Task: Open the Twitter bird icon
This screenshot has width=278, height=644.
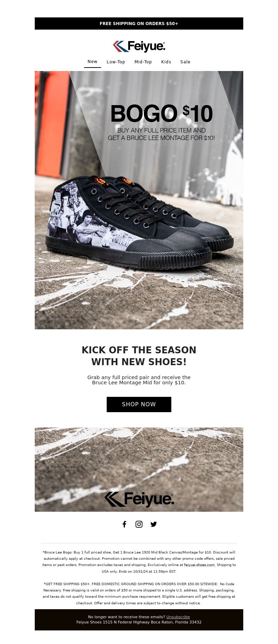Action: pyautogui.click(x=154, y=524)
